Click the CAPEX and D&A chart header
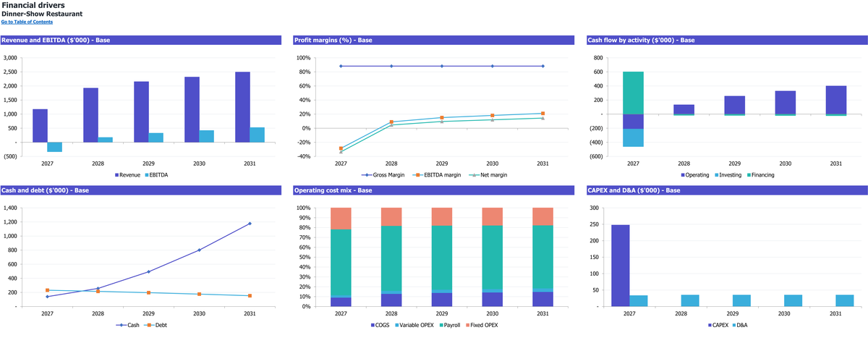868x364 pixels. [x=727, y=190]
